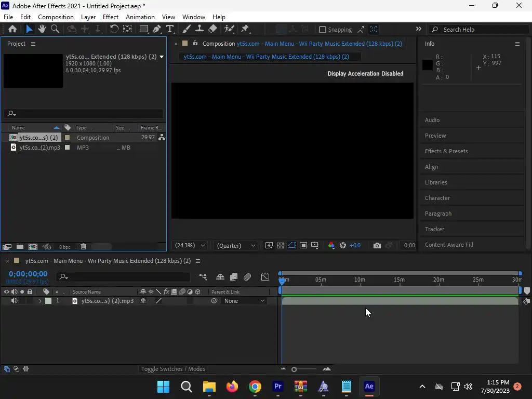
Task: Show hidden workspace options with double chevron
Action: tap(419, 29)
